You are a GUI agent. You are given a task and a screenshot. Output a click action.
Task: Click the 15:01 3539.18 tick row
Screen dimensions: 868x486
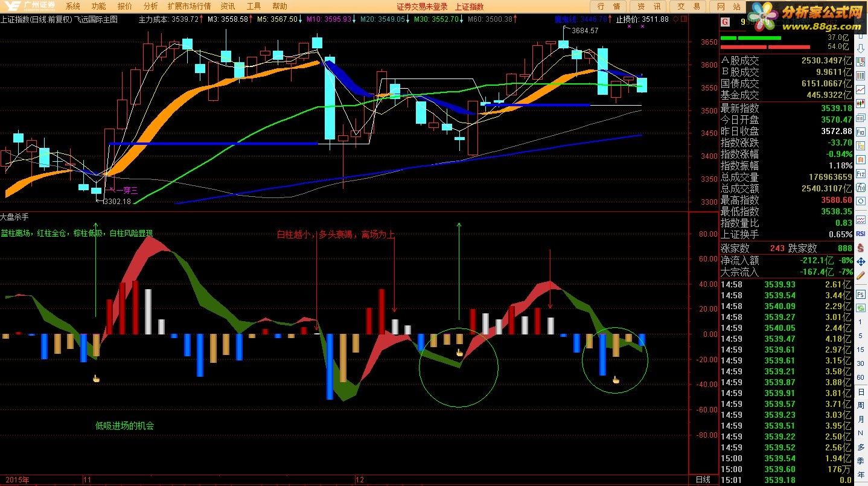tap(787, 480)
